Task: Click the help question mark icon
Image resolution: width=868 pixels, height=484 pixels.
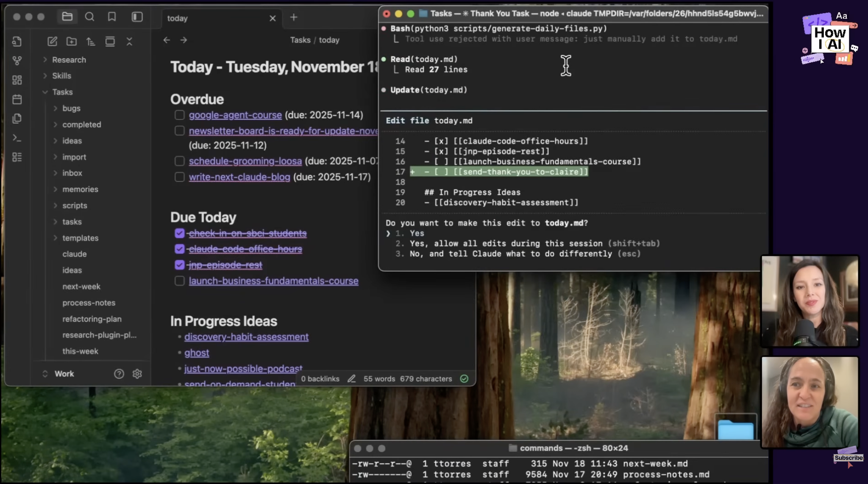Action: (119, 374)
